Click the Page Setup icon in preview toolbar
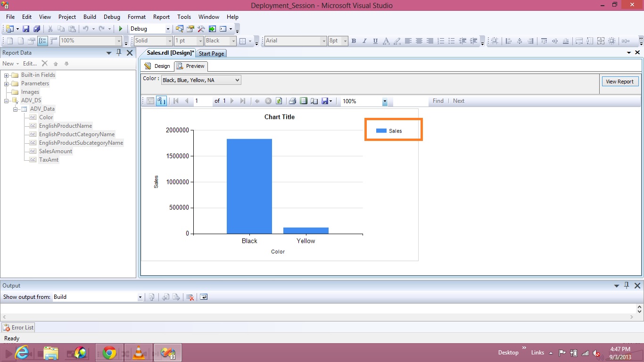Screen dimensions: 644x362 (x=314, y=101)
